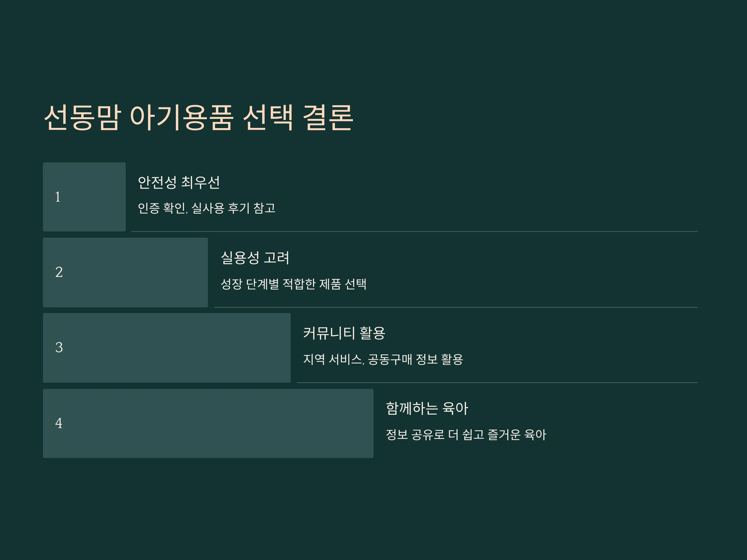Click the heading 실용성 고려
This screenshot has width=747, height=560.
pos(255,258)
